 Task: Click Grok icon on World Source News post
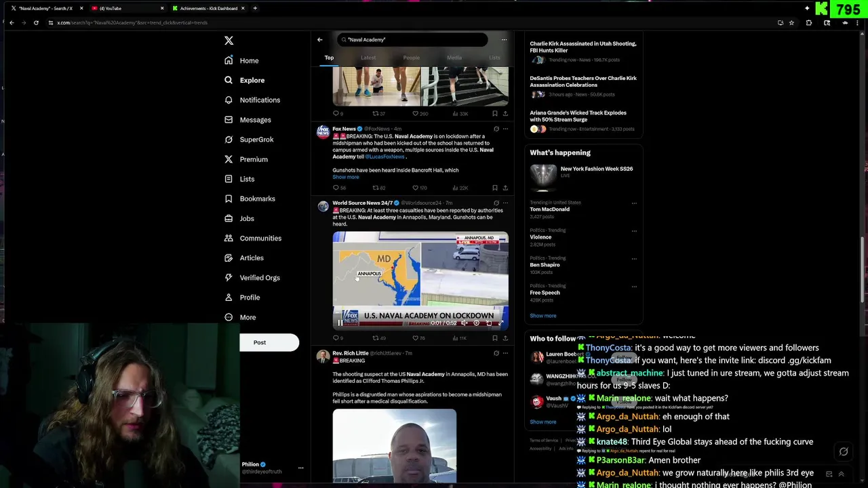(496, 203)
